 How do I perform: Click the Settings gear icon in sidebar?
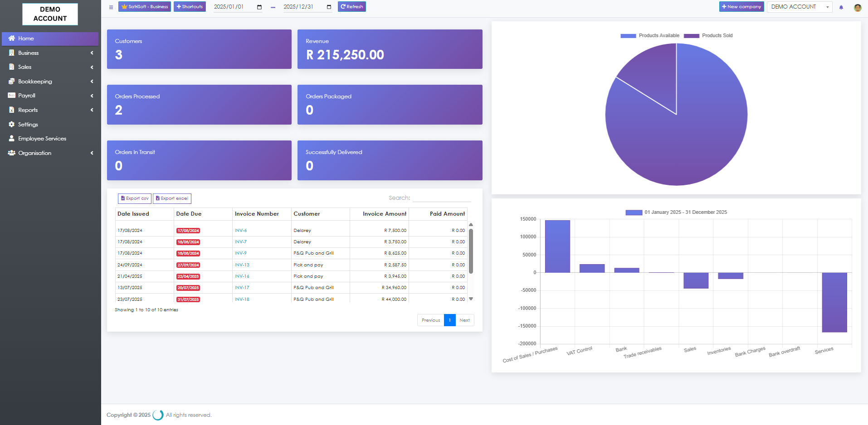click(12, 124)
